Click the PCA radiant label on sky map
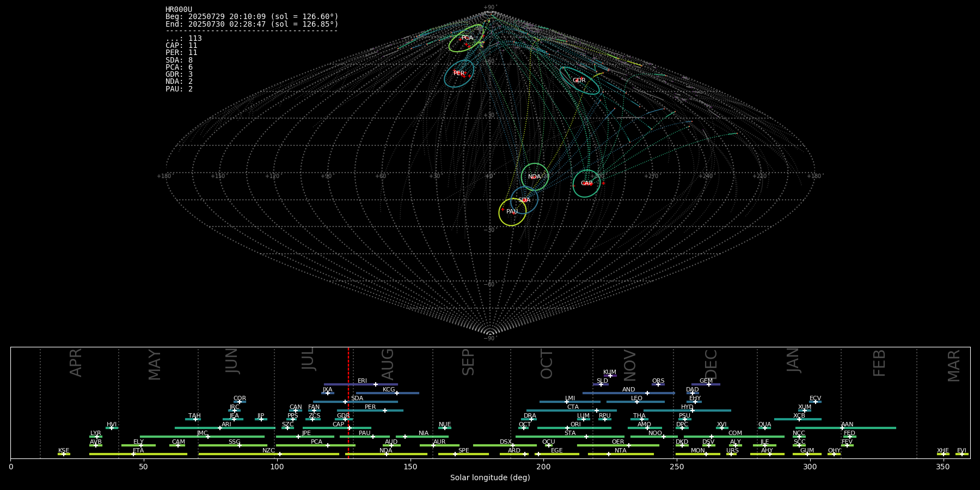 tap(467, 38)
